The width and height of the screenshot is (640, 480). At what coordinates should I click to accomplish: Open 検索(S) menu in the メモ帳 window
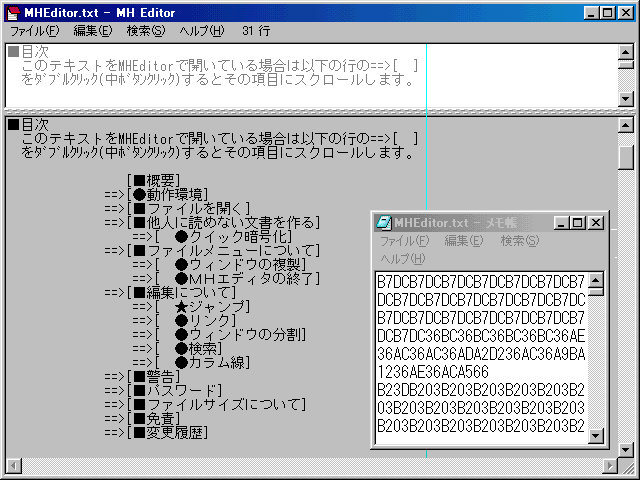[520, 241]
